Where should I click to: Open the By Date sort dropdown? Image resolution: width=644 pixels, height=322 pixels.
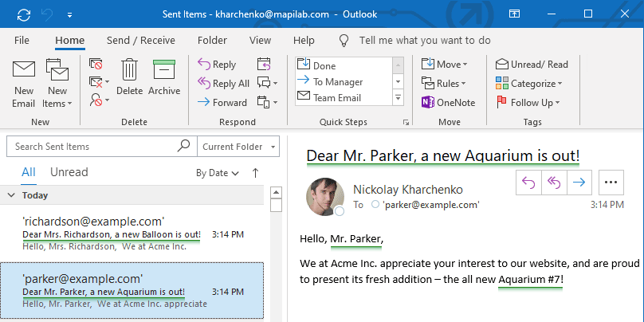point(218,173)
